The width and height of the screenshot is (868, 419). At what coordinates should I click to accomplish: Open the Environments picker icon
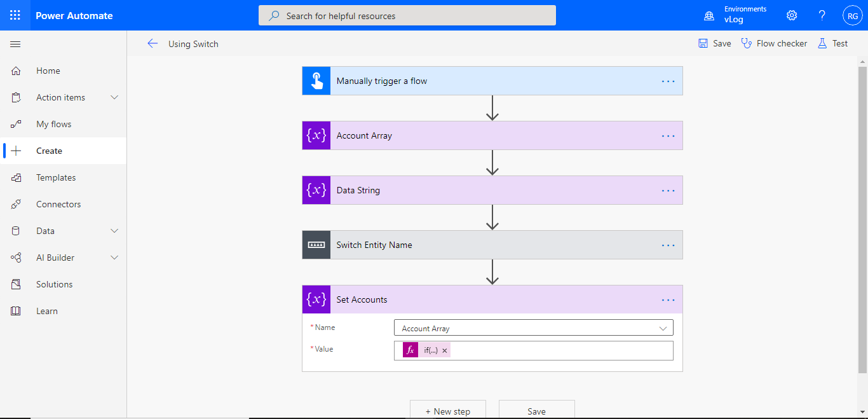(709, 15)
